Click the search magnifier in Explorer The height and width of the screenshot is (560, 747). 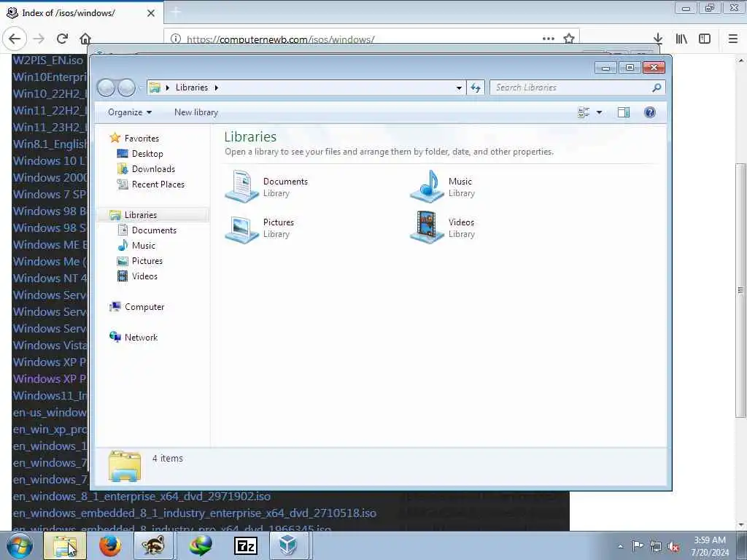pos(657,87)
